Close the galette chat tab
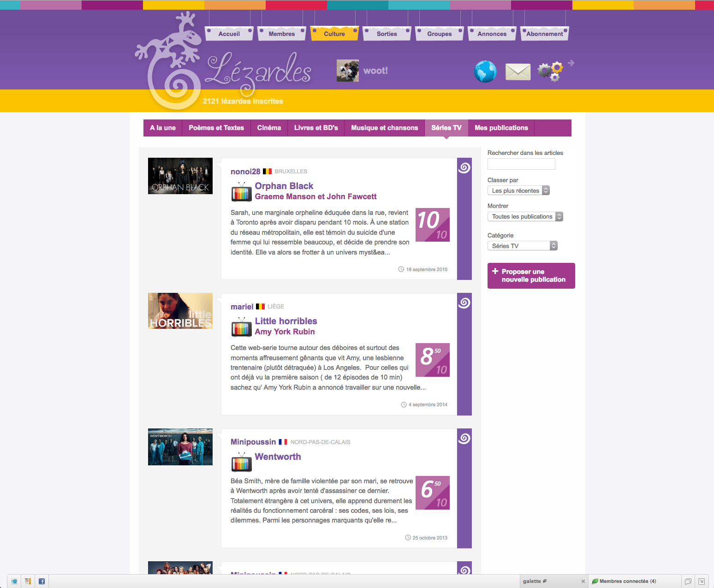 click(583, 581)
